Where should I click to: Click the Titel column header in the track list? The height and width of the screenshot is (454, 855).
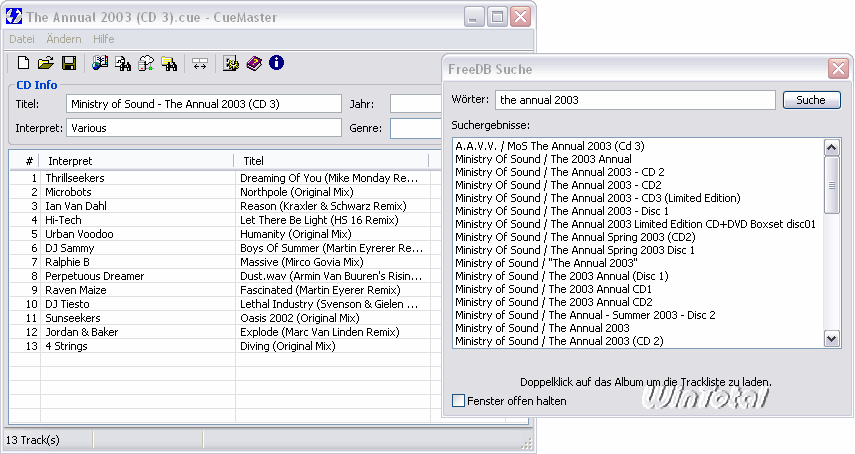click(x=332, y=161)
